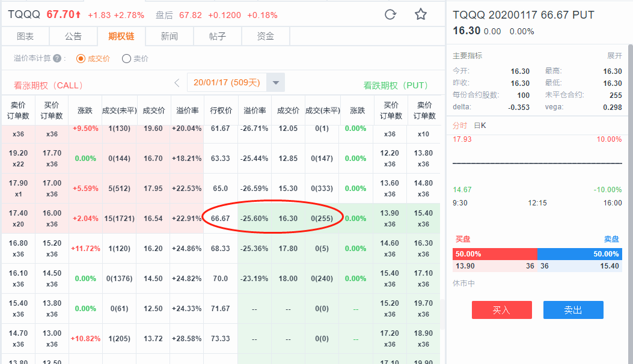The width and height of the screenshot is (633, 364).
Task: Click call change +10.82% cell
Action: [85, 339]
